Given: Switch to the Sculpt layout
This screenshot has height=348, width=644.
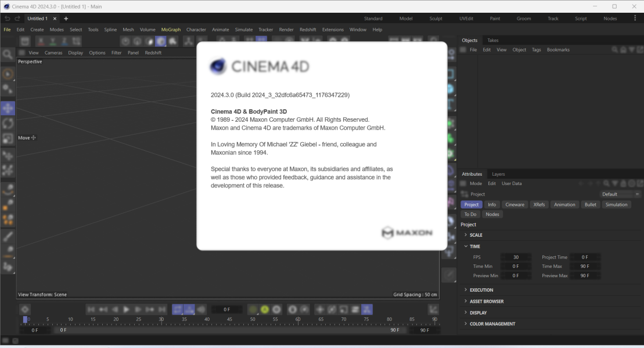Looking at the screenshot, I should 436,19.
